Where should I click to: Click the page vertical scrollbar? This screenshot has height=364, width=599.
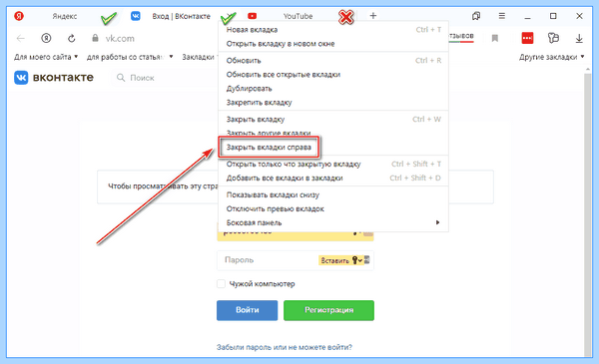tap(588, 213)
